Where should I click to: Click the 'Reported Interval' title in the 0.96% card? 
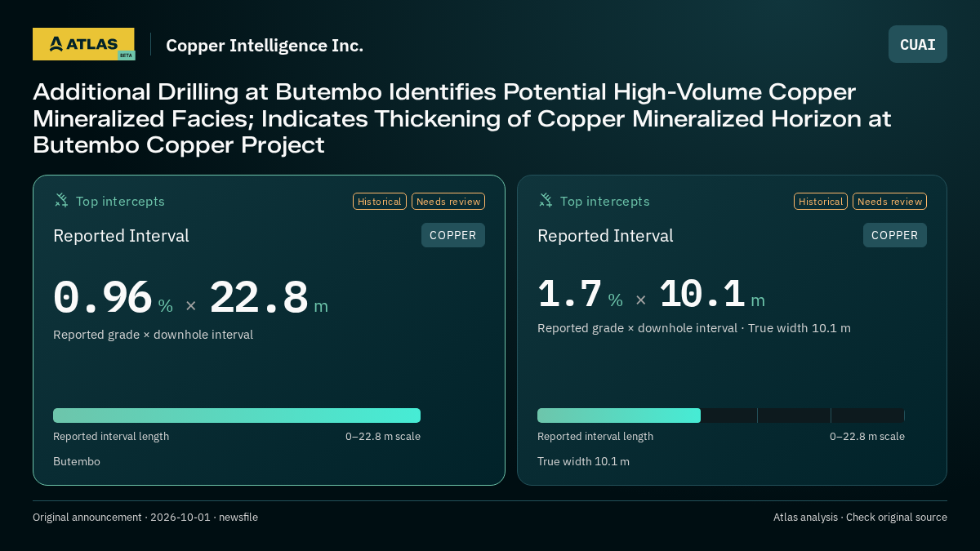(121, 236)
